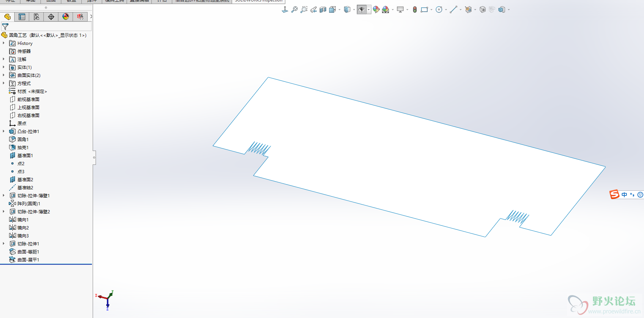
Task: Expand the 切除-拉伸-薄壁2 feature
Action: point(4,212)
